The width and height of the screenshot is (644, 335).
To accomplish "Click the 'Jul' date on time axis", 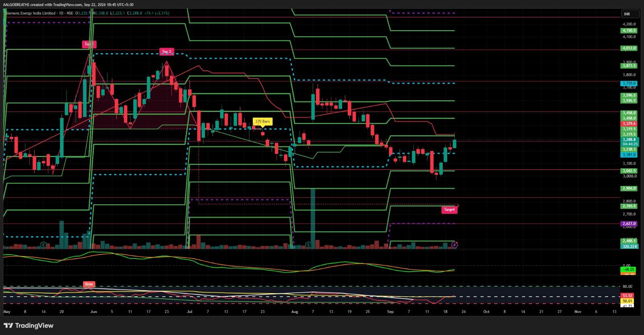I will click(190, 312).
